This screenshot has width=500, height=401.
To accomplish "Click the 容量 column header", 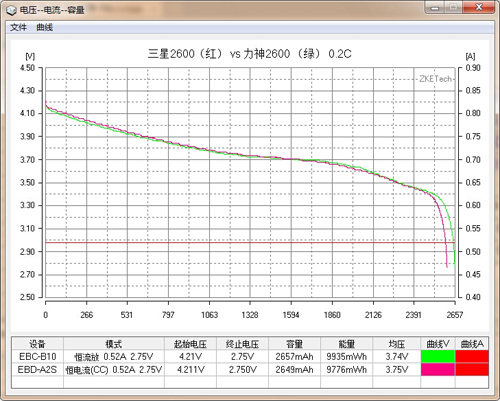I will coord(294,344).
